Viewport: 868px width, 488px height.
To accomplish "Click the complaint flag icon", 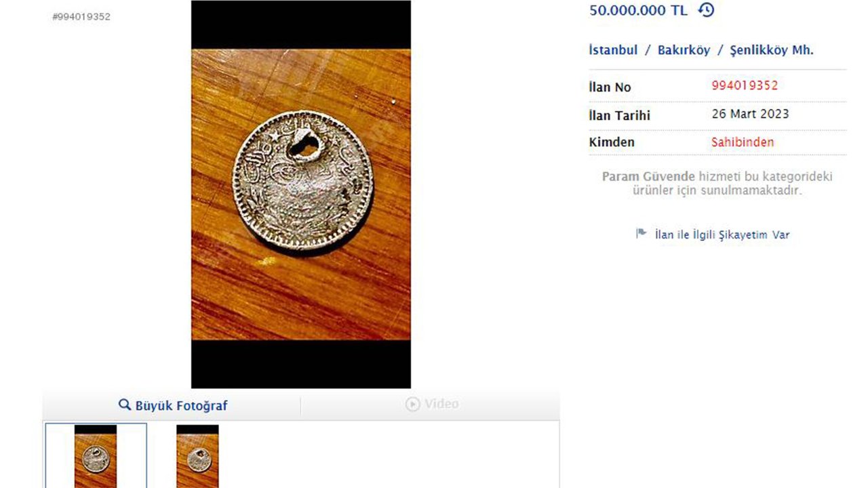I will pyautogui.click(x=641, y=234).
